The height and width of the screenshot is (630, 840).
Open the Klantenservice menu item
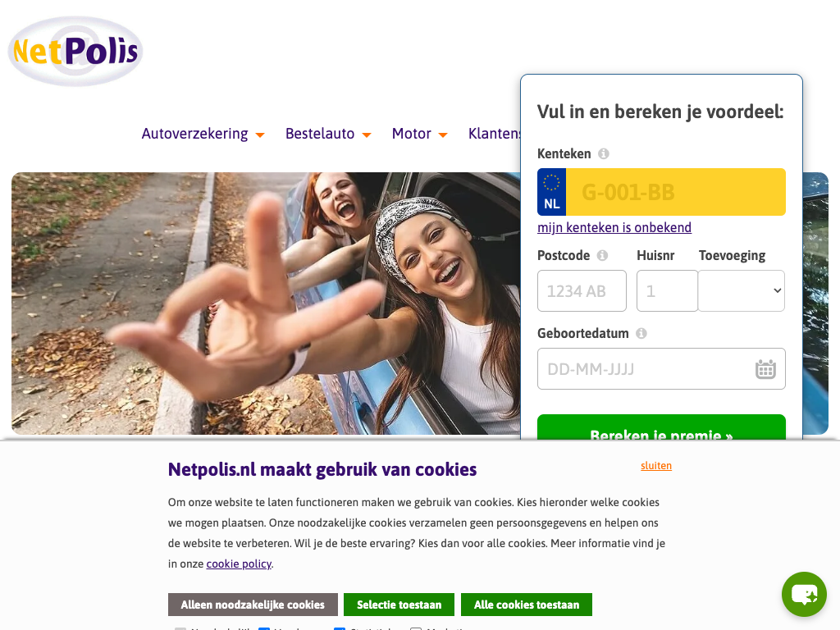[x=494, y=134]
